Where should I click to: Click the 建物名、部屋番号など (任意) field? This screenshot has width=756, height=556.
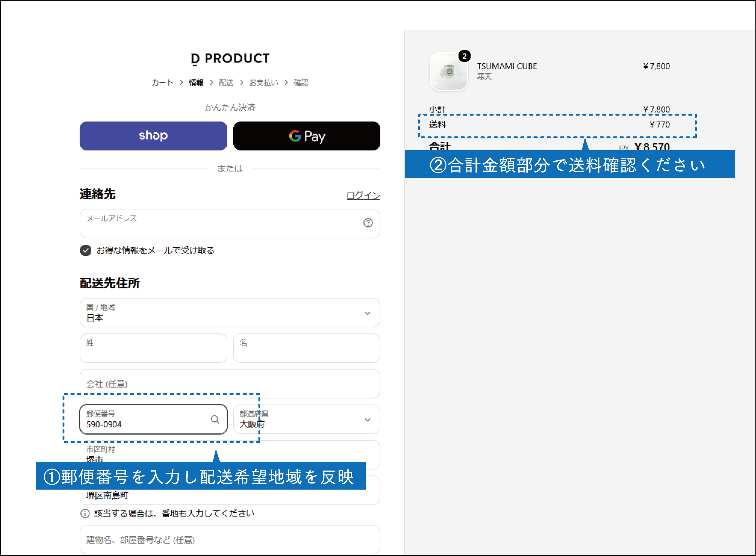click(230, 540)
